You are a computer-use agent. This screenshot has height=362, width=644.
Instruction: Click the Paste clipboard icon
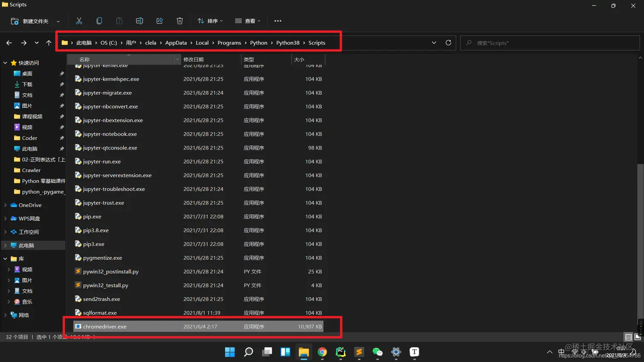point(119,21)
